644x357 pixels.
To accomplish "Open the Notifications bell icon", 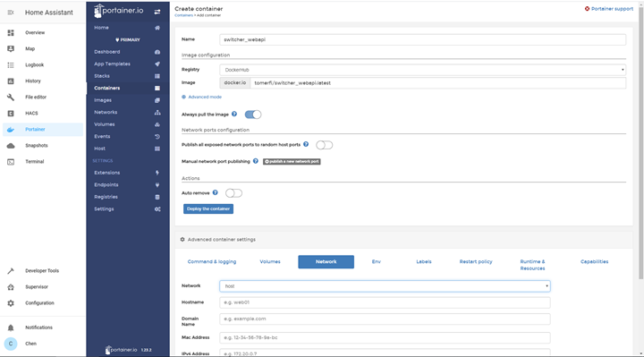I will coord(11,327).
